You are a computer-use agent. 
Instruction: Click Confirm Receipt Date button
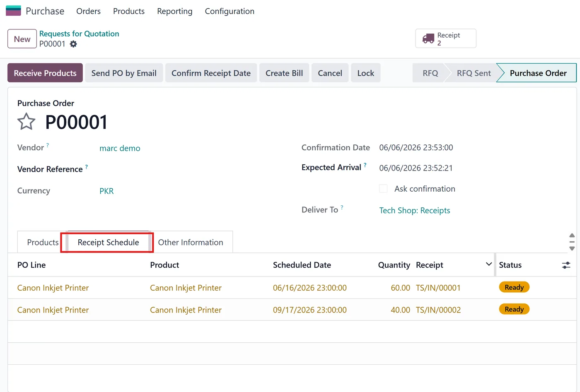click(211, 73)
